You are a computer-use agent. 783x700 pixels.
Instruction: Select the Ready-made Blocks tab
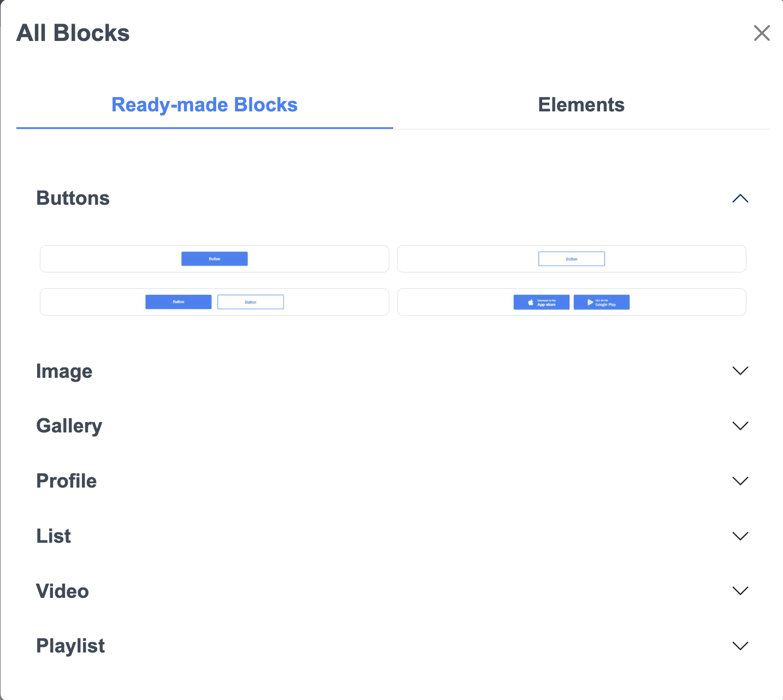204,105
